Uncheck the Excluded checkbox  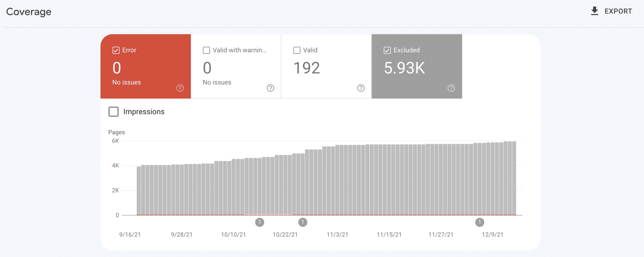click(x=387, y=50)
